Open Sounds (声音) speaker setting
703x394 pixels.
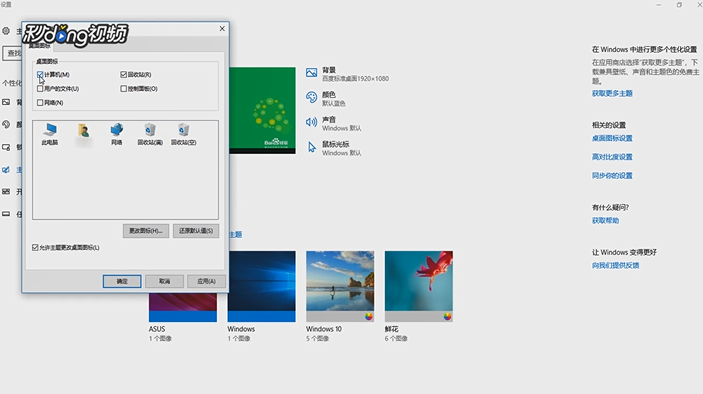pyautogui.click(x=334, y=123)
